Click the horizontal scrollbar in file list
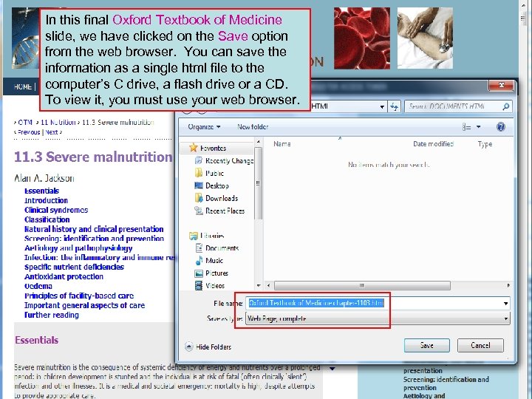Screen dimensions: 532x399 pos(362,286)
